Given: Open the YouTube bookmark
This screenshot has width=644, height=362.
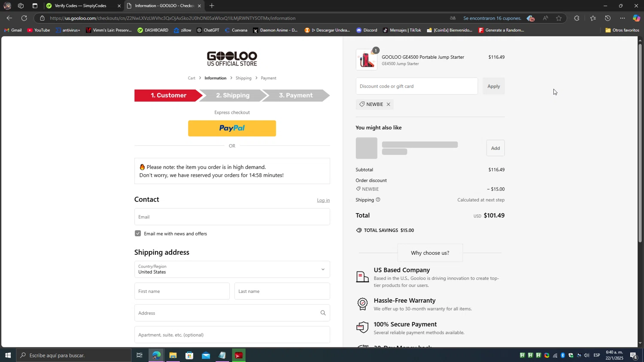Looking at the screenshot, I should (39, 30).
